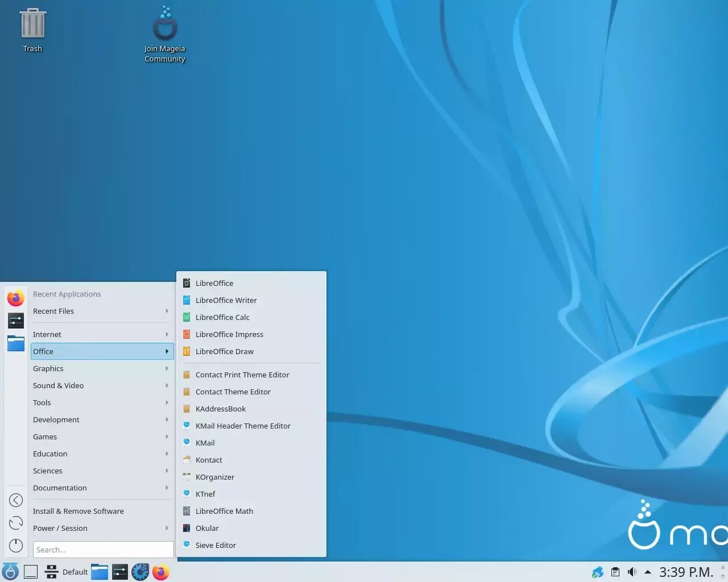Launch Contact Print Theme Editor

click(x=251, y=375)
